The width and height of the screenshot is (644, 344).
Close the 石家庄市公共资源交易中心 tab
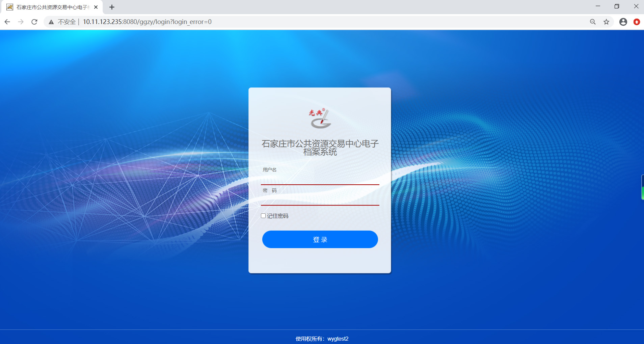[x=96, y=7]
